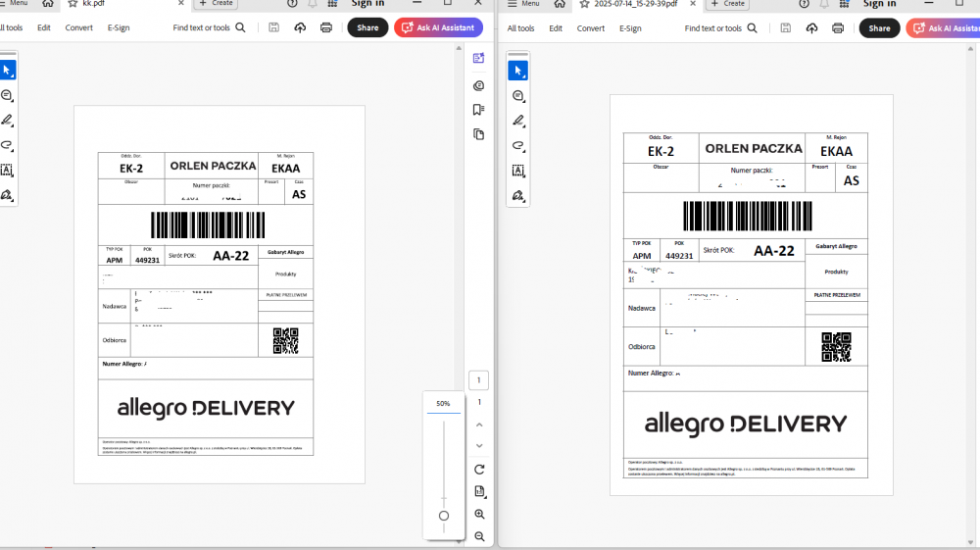Print kk.pdf from left window
Screen dimensions: 980x550
tap(326, 27)
